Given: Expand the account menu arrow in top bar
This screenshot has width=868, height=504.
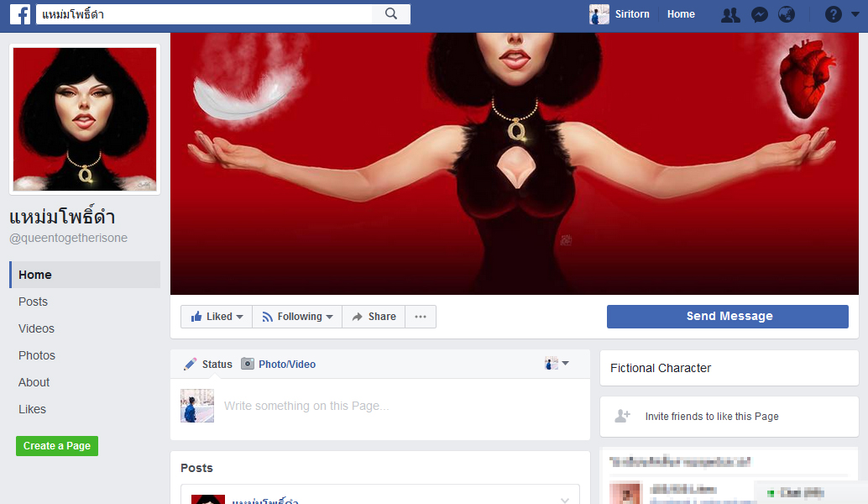Looking at the screenshot, I should pyautogui.click(x=855, y=14).
